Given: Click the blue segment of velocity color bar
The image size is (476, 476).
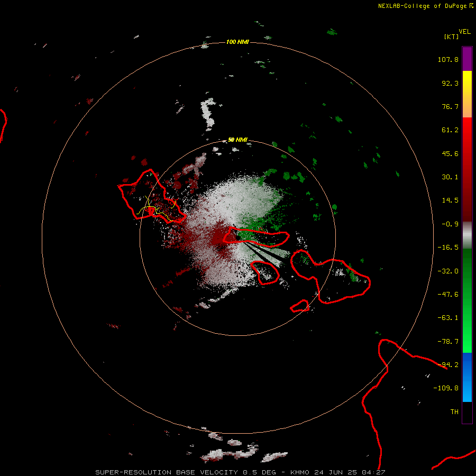Looking at the screenshot, I should pos(467,377).
